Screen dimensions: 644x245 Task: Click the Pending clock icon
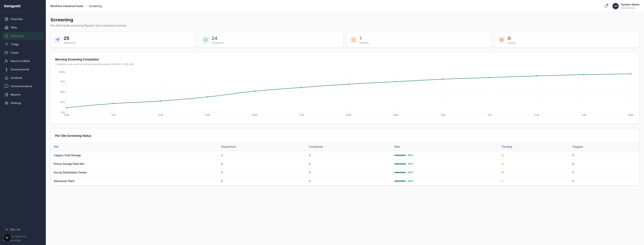click(353, 40)
